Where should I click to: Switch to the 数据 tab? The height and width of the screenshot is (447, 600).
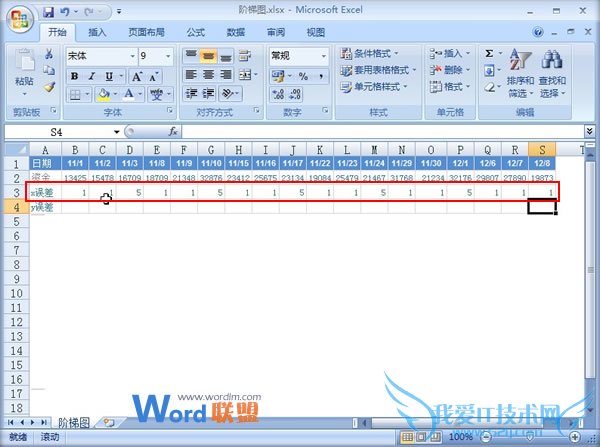[x=235, y=33]
